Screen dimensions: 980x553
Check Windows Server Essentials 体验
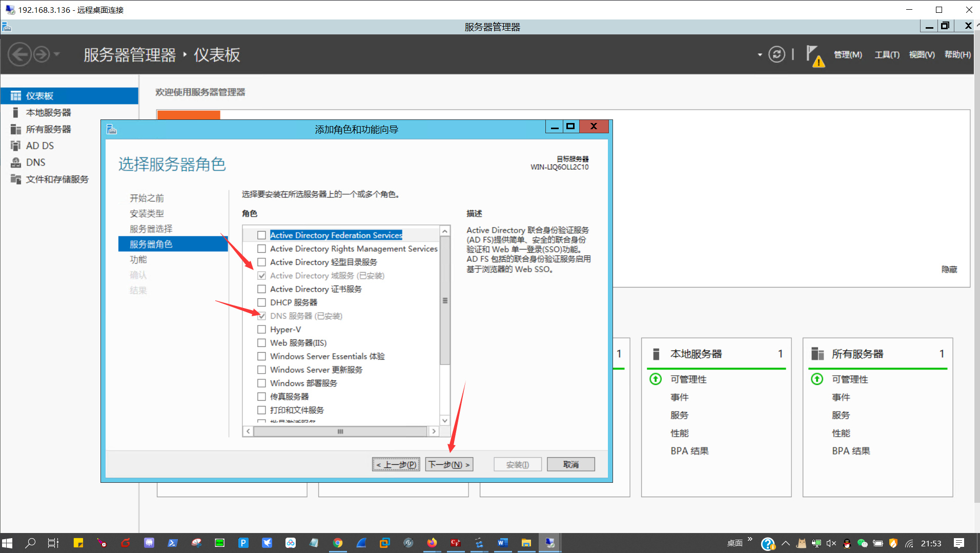[261, 356]
